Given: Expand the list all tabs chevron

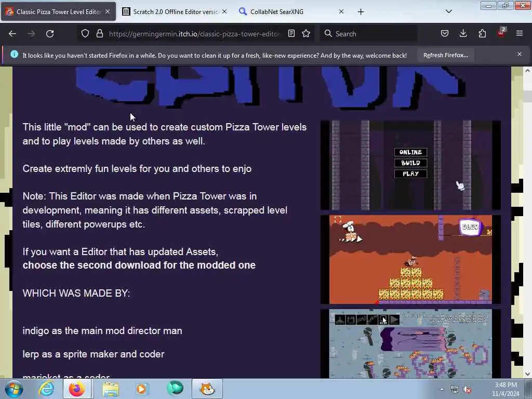Looking at the screenshot, I should tap(448, 11).
